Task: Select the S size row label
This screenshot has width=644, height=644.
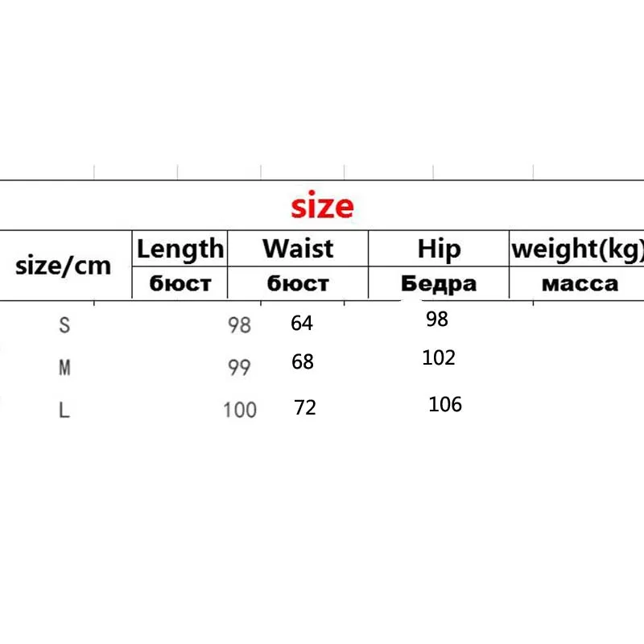Action: point(64,326)
